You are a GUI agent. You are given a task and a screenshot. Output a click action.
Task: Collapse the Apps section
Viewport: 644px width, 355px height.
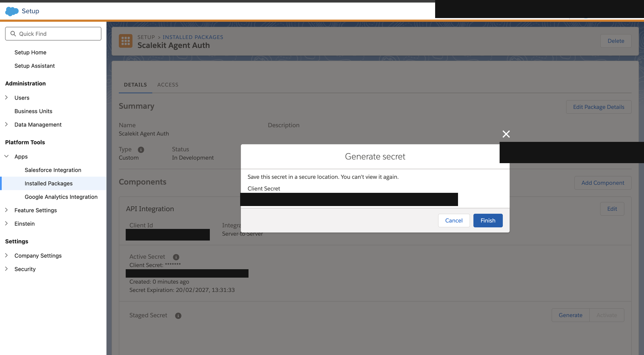6,156
